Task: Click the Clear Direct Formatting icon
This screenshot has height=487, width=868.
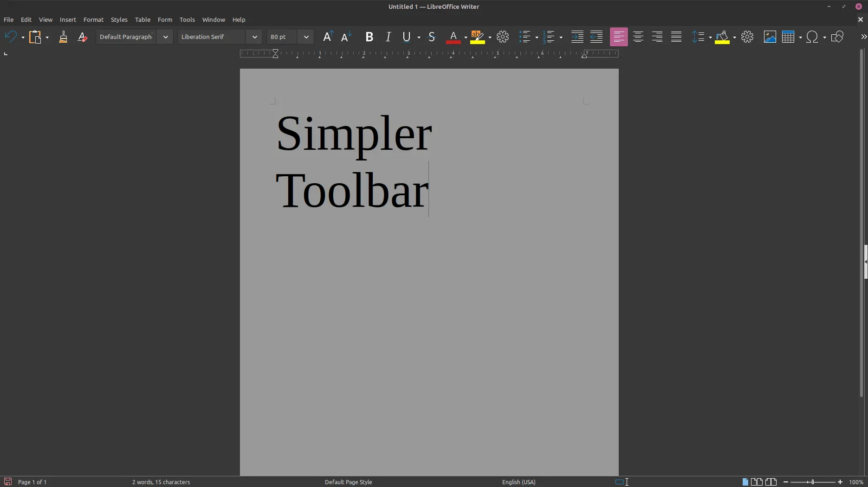Action: pos(83,37)
